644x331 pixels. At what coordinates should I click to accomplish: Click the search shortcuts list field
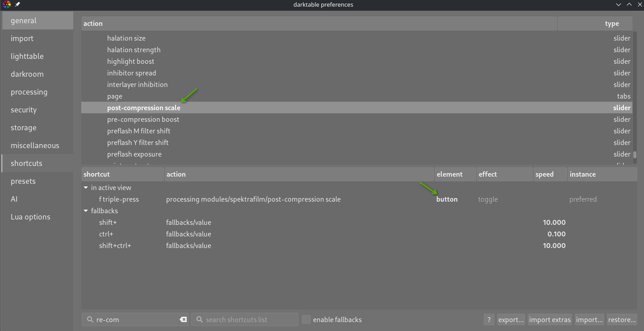coord(245,319)
